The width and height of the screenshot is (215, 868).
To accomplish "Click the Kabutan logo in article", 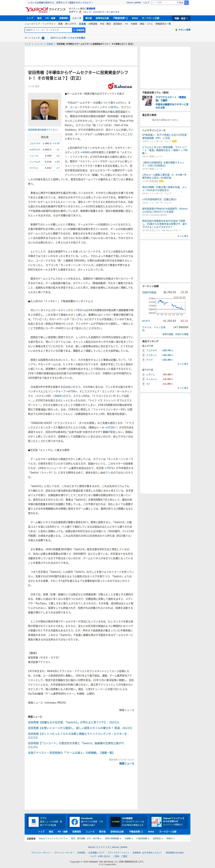I will click(x=120, y=86).
